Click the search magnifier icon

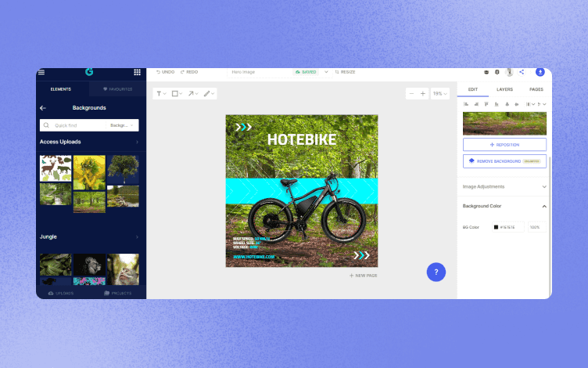46,125
